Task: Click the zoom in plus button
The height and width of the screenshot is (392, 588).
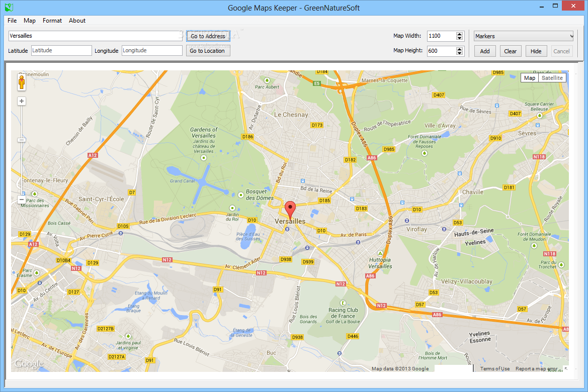Action: (x=22, y=101)
